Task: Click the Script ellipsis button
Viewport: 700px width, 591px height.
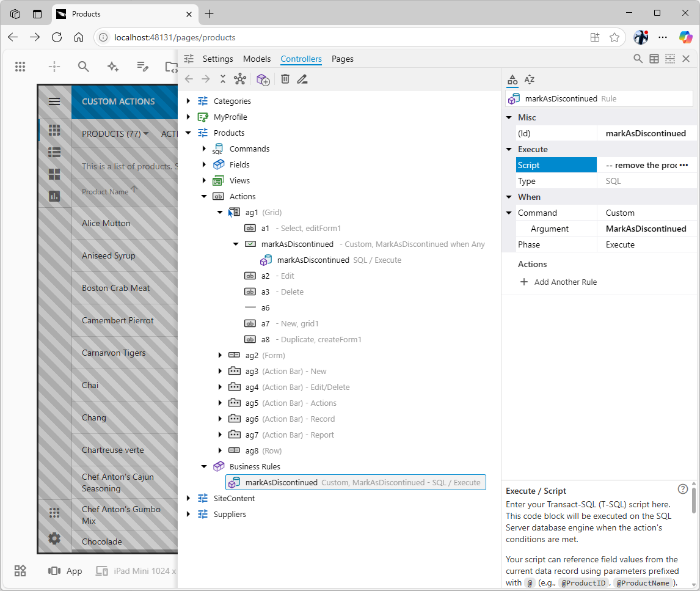Action: click(x=684, y=165)
